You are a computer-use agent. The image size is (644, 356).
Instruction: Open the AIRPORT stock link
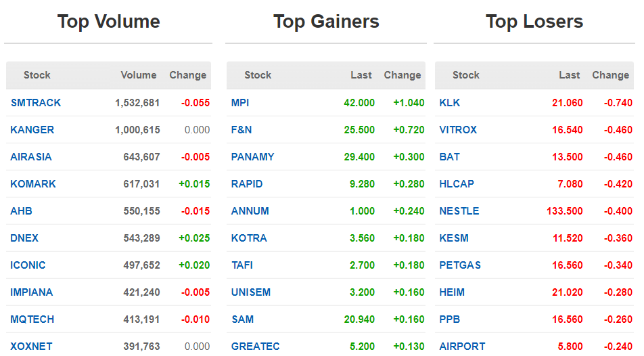[x=463, y=347]
